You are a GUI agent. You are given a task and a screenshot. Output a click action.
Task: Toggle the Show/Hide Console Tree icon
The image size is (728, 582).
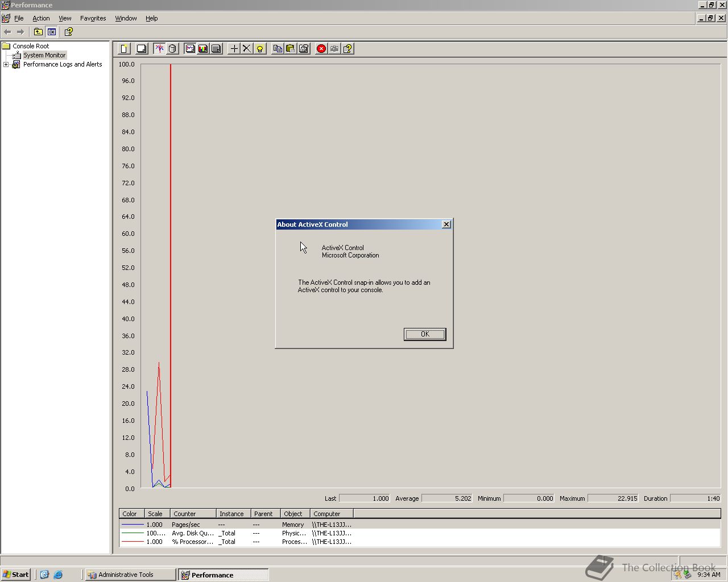pos(52,32)
